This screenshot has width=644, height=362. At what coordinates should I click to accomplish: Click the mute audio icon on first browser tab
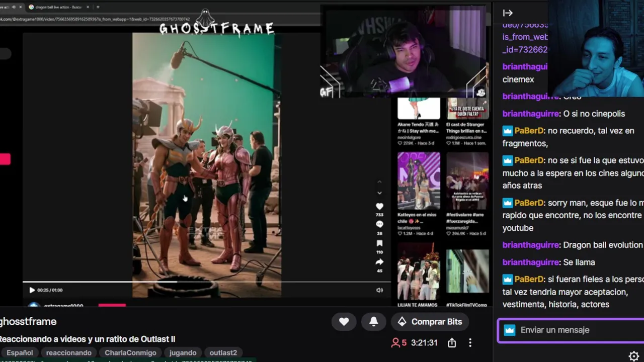coord(14,7)
